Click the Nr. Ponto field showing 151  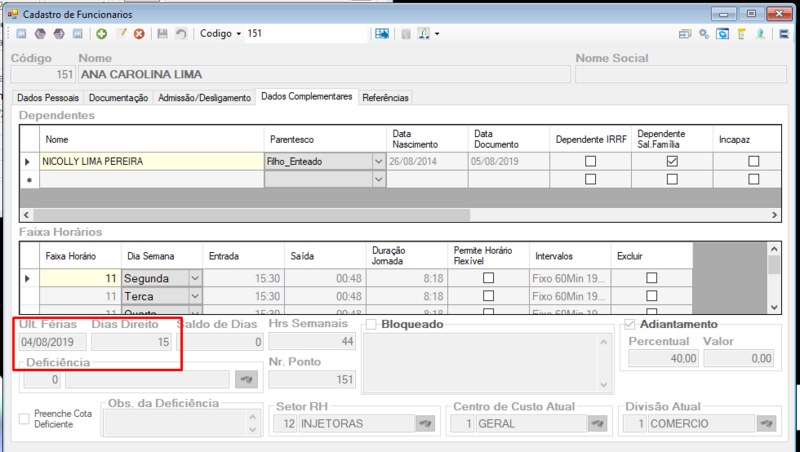point(312,379)
